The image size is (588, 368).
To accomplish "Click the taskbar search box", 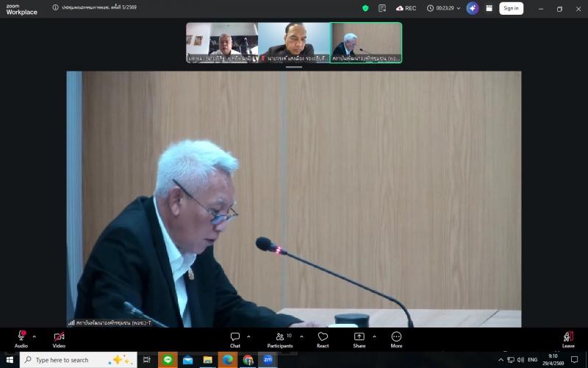I will pyautogui.click(x=78, y=360).
